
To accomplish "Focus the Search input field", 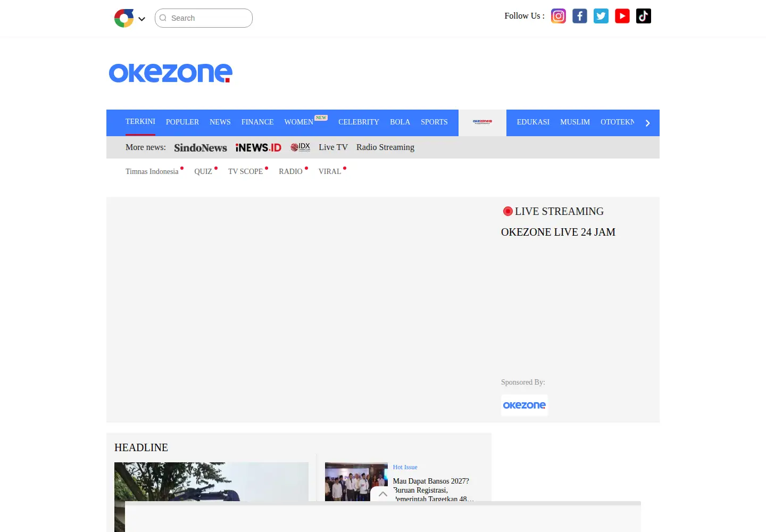I will click(x=204, y=18).
